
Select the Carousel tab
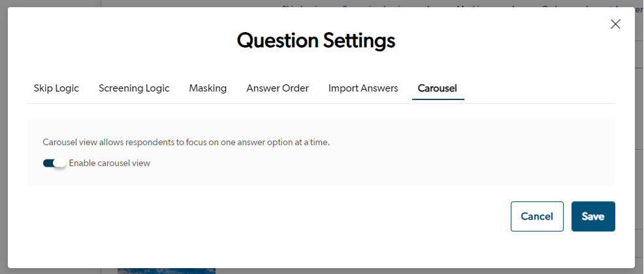438,88
